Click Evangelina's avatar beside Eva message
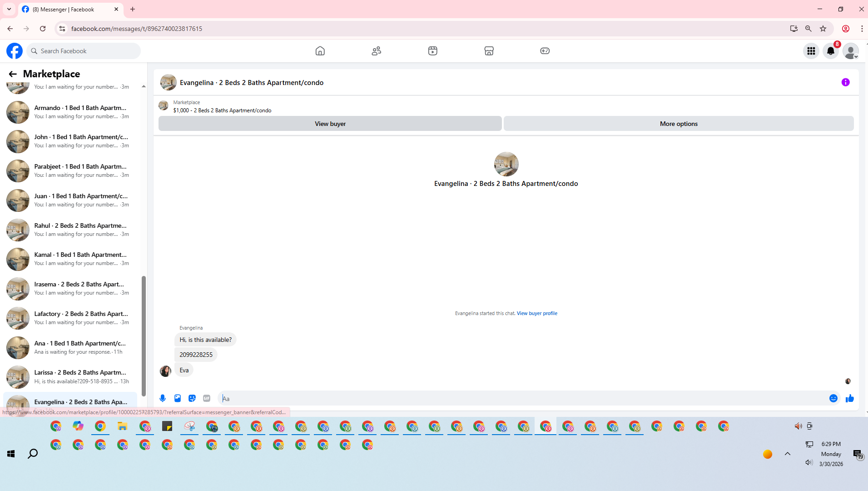Viewport: 868px width, 491px height. click(165, 371)
